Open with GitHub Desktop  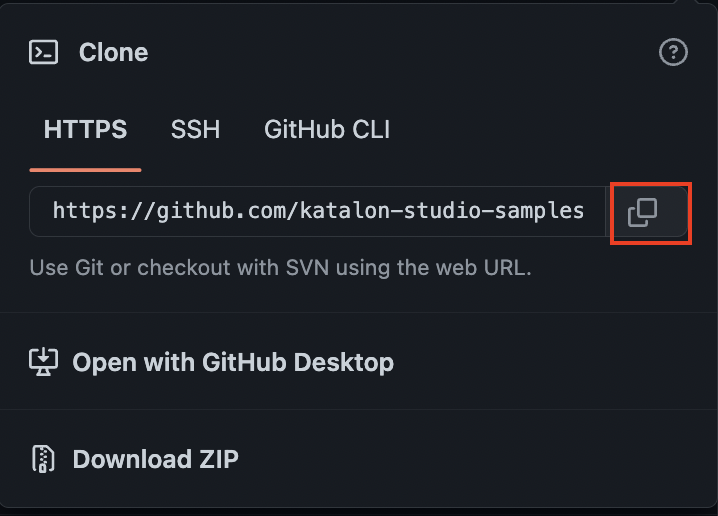[x=232, y=362]
